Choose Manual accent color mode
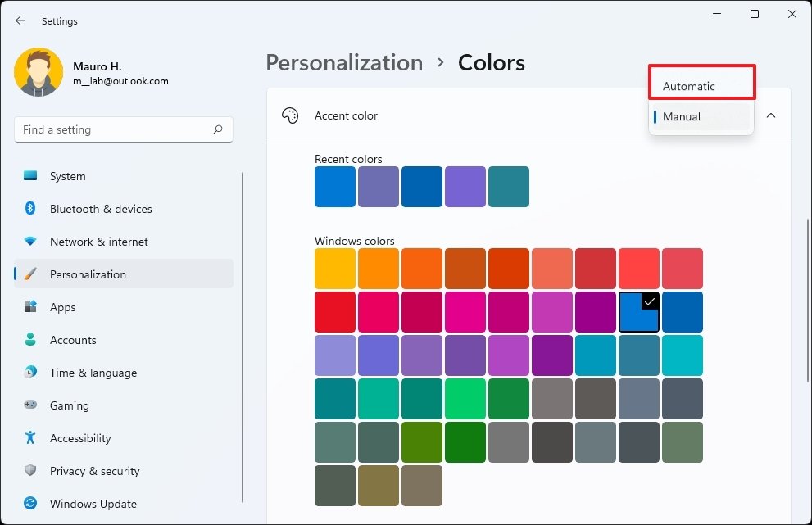This screenshot has height=525, width=812. (701, 116)
